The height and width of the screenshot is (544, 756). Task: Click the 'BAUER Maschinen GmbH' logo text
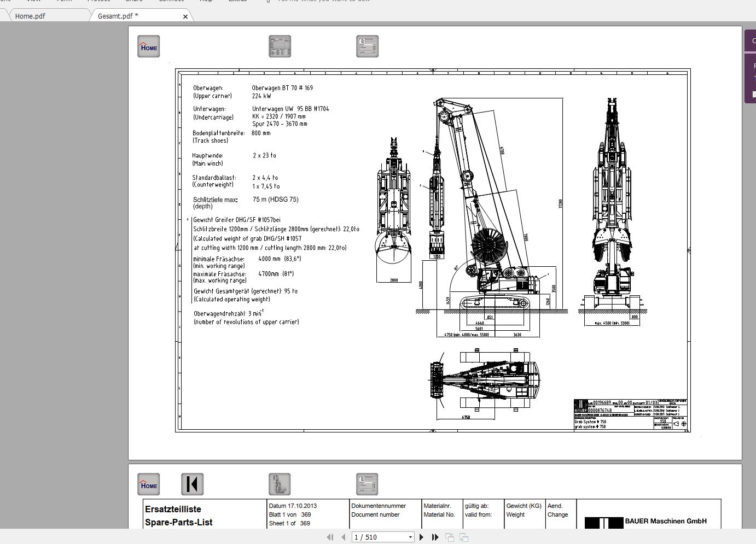[666, 521]
